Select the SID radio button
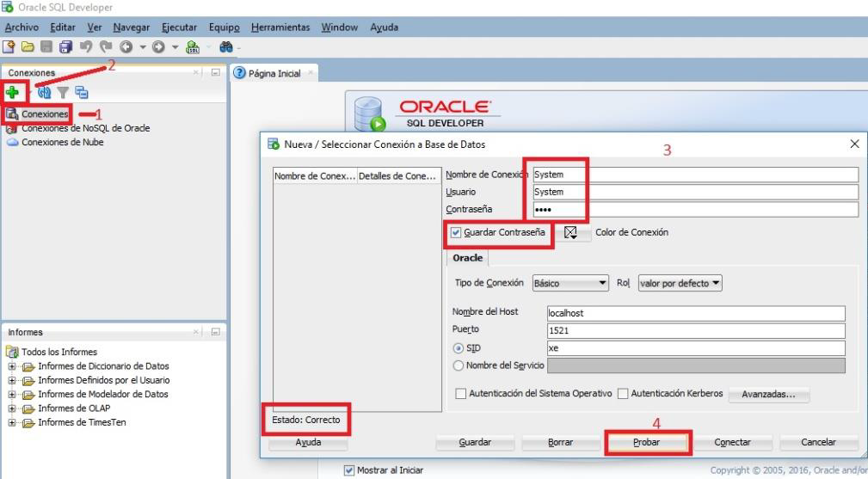 coord(458,348)
